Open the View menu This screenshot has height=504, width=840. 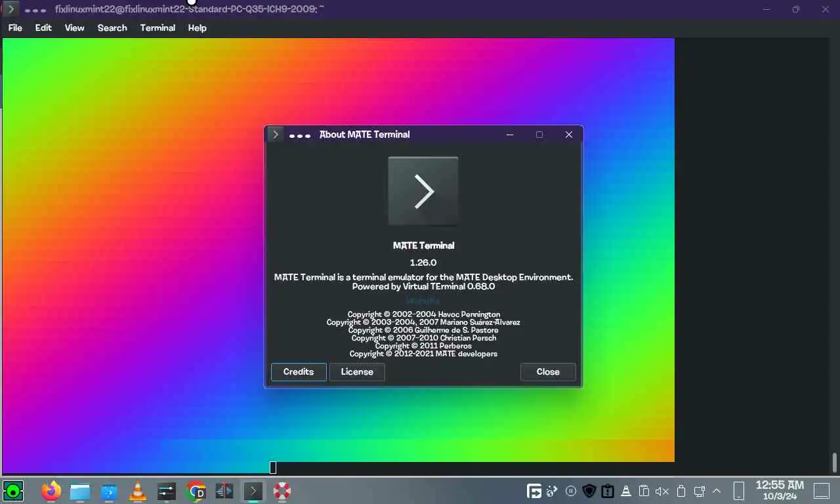75,28
